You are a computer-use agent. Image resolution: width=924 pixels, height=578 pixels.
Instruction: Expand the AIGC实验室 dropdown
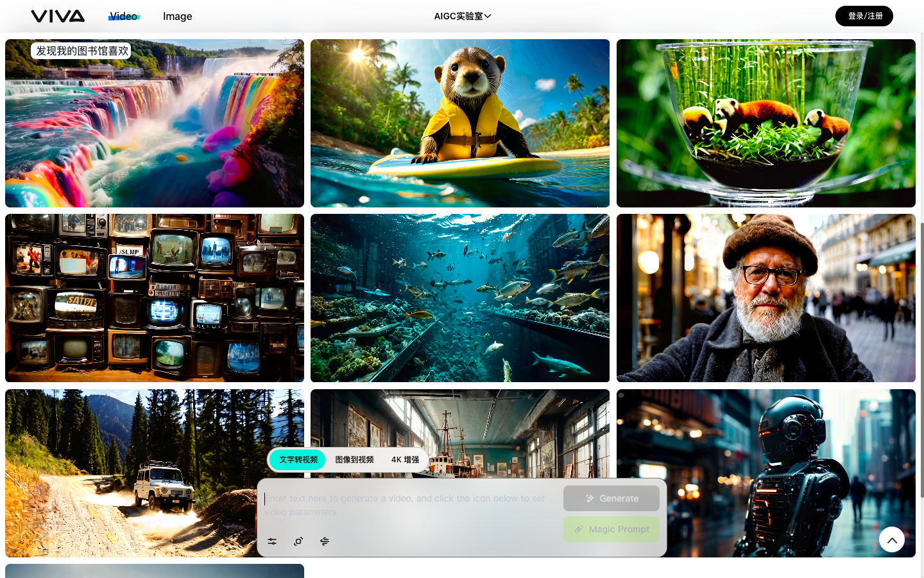pos(463,16)
